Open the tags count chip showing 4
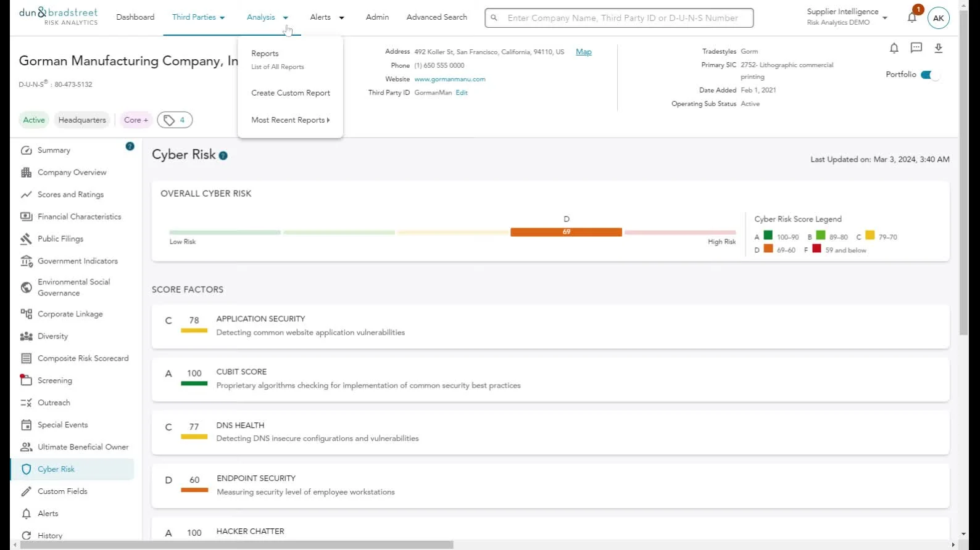The image size is (980, 550). tap(175, 120)
